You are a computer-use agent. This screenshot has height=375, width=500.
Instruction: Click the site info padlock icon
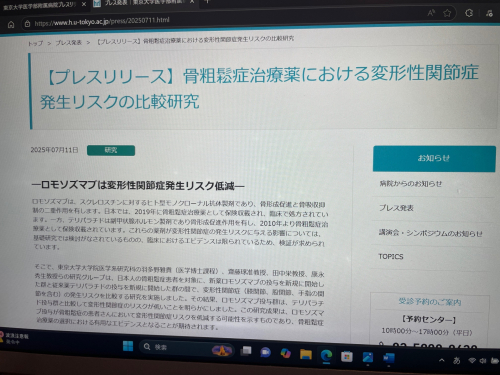coord(27,24)
